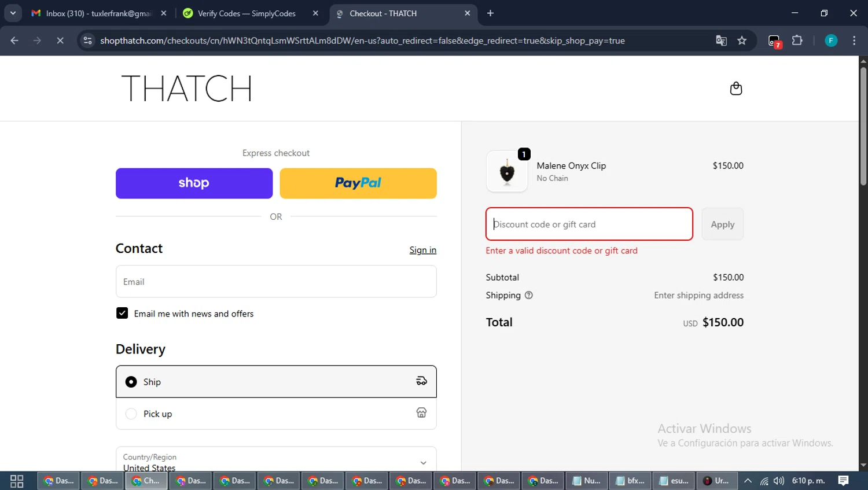Open the 'Ur...' taskbar application
Screen dimensions: 868x490
(x=717, y=481)
